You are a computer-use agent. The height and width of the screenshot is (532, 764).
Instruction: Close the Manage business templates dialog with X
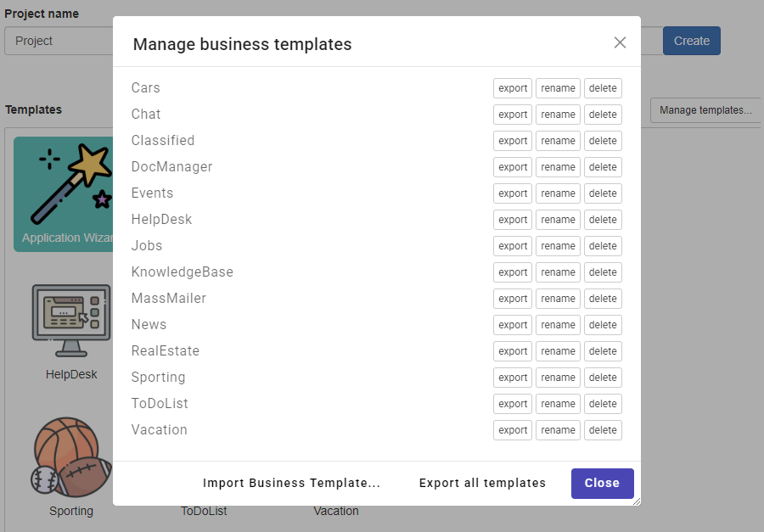(x=620, y=42)
